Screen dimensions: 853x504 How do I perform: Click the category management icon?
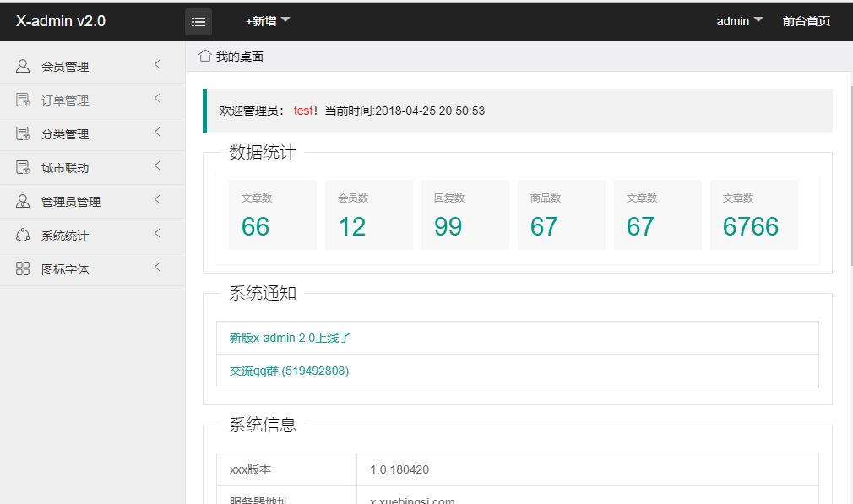(23, 133)
